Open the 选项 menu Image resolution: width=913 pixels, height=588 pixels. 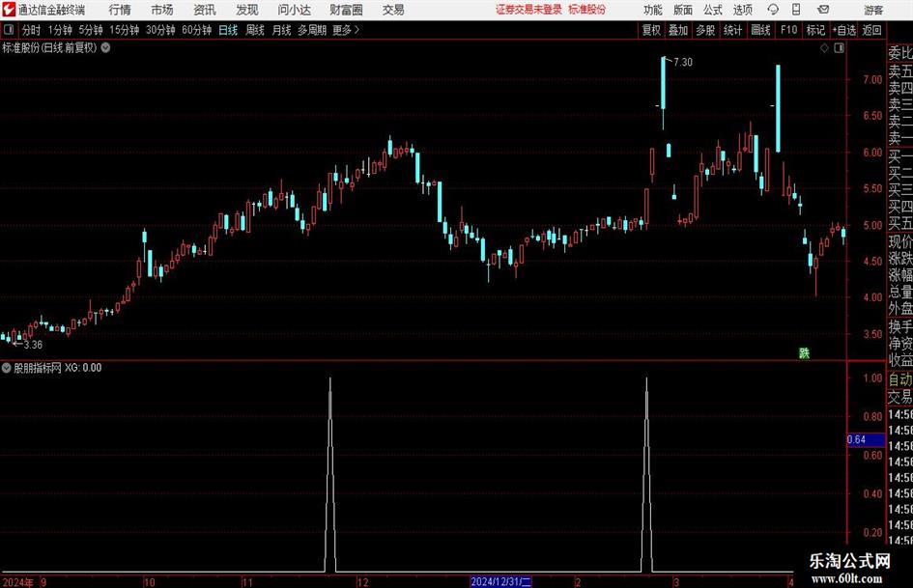(742, 10)
